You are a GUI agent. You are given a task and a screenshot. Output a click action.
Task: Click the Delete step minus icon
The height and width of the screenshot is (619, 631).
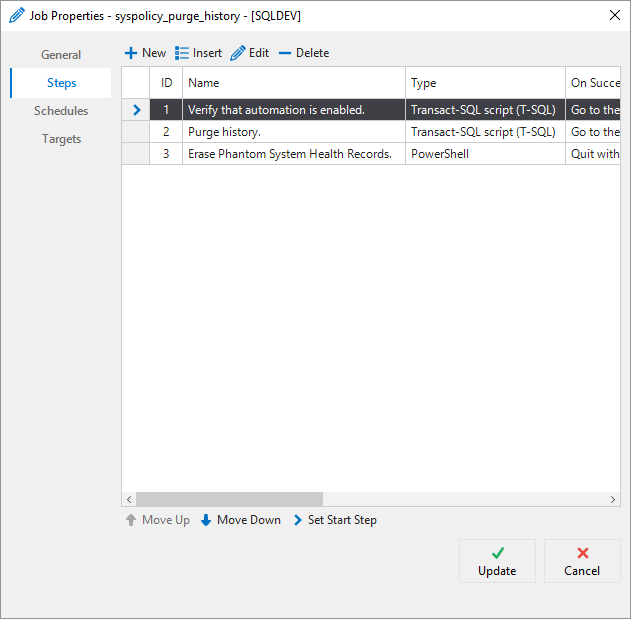[x=285, y=53]
